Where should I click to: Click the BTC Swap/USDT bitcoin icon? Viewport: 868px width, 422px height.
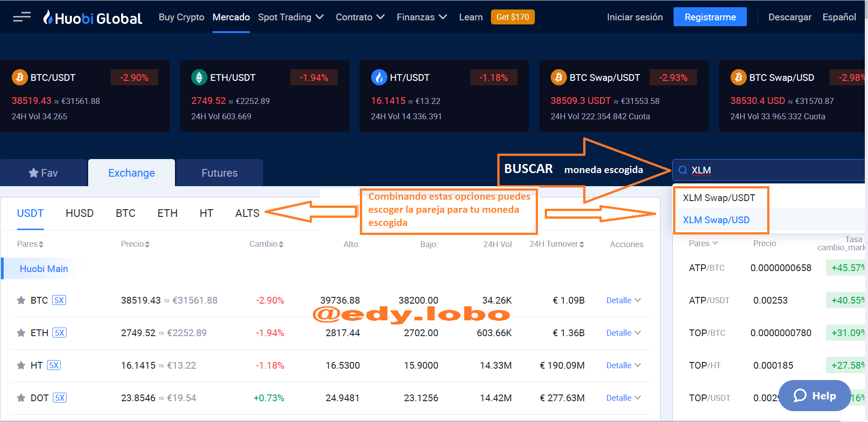[558, 77]
